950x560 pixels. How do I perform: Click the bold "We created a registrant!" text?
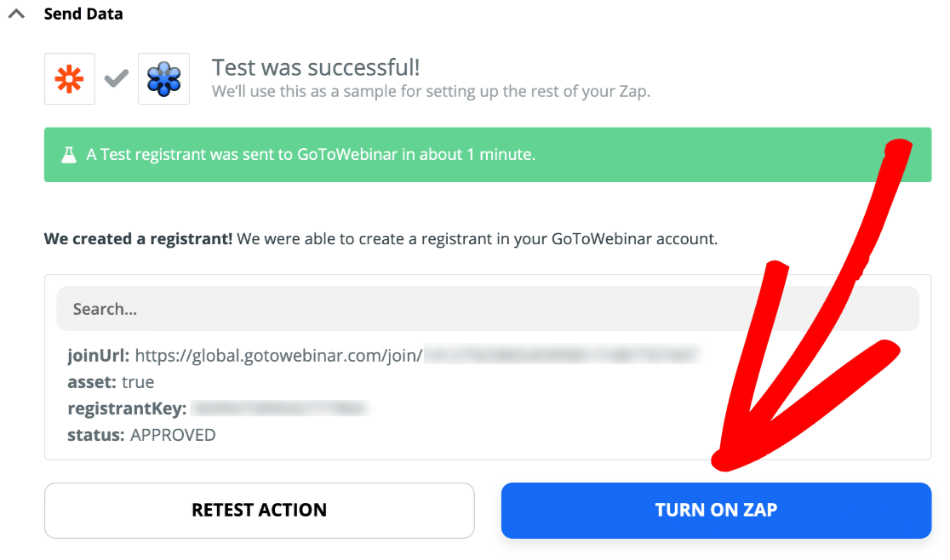pos(138,239)
